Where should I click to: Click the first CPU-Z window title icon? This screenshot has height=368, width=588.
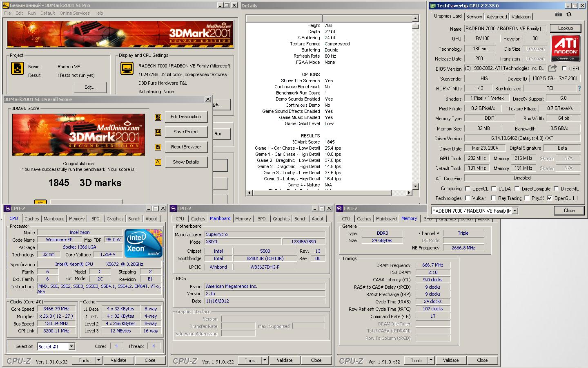tap(7, 209)
